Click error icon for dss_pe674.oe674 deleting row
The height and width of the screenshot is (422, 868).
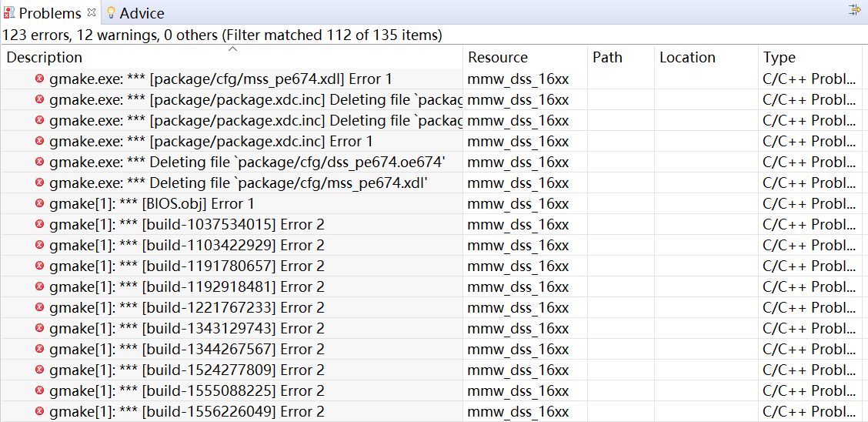(39, 162)
